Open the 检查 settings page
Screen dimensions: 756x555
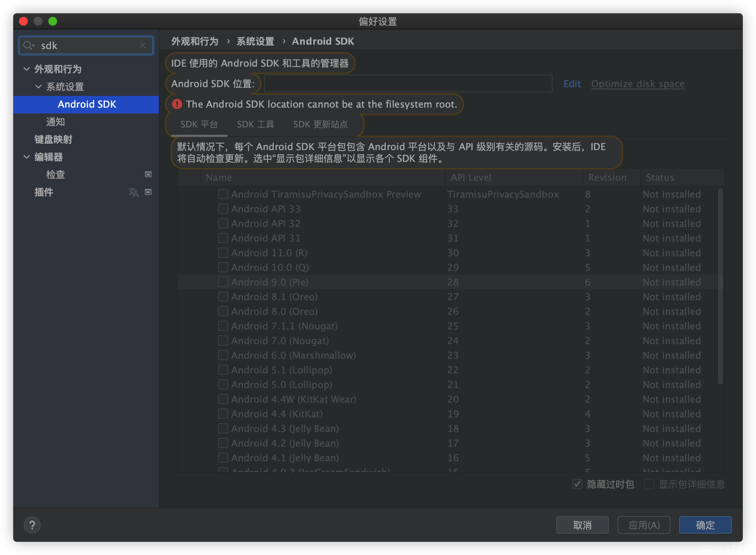click(55, 175)
